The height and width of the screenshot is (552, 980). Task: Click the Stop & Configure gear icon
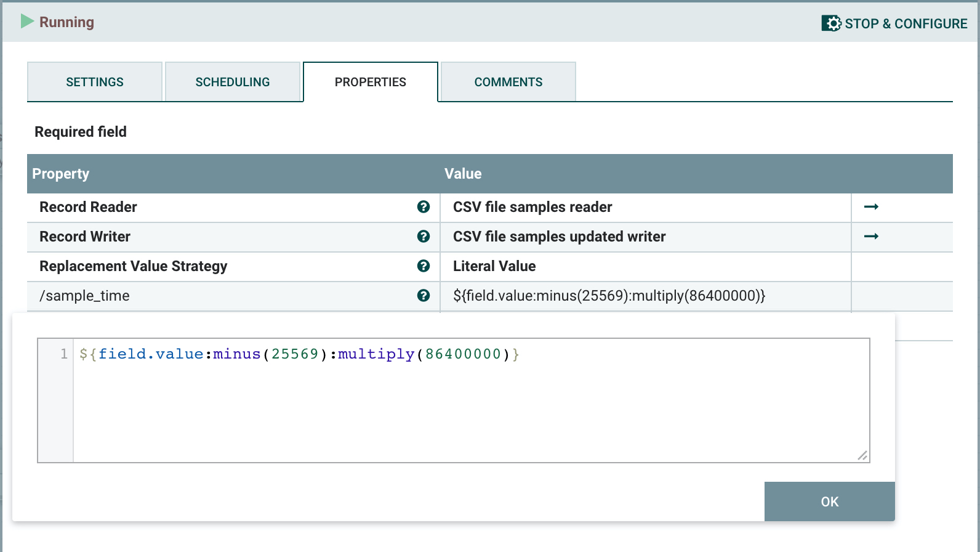831,23
